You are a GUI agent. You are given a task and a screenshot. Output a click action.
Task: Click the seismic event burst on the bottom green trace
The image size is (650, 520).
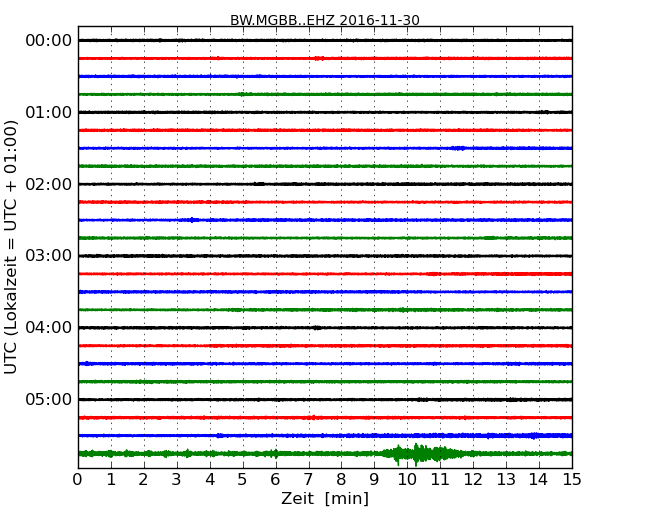tap(423, 454)
